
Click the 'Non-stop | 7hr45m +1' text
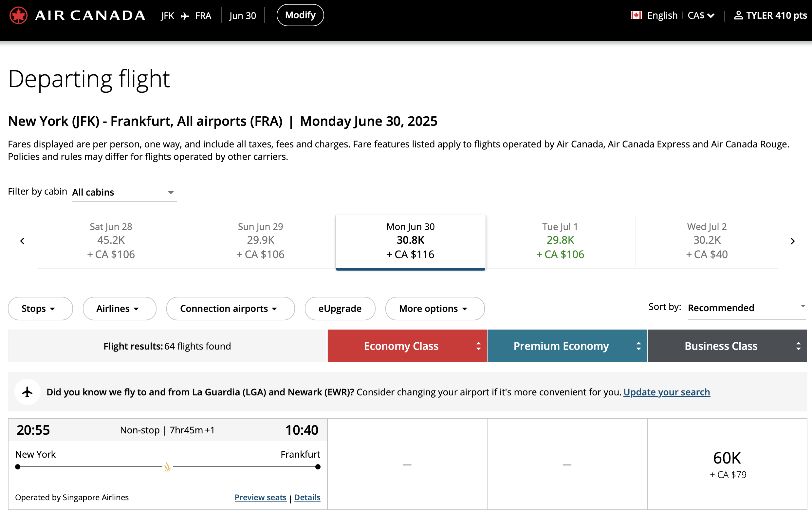click(x=167, y=430)
